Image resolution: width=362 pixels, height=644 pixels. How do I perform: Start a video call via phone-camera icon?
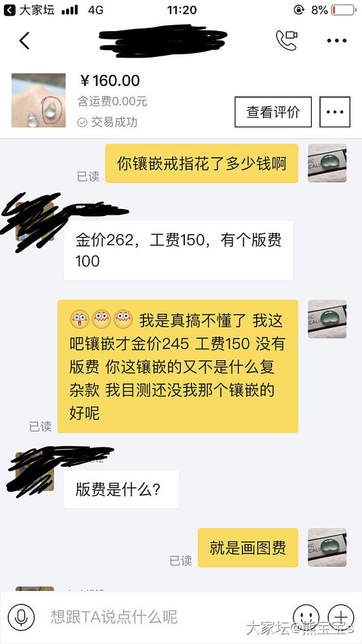pos(286,40)
